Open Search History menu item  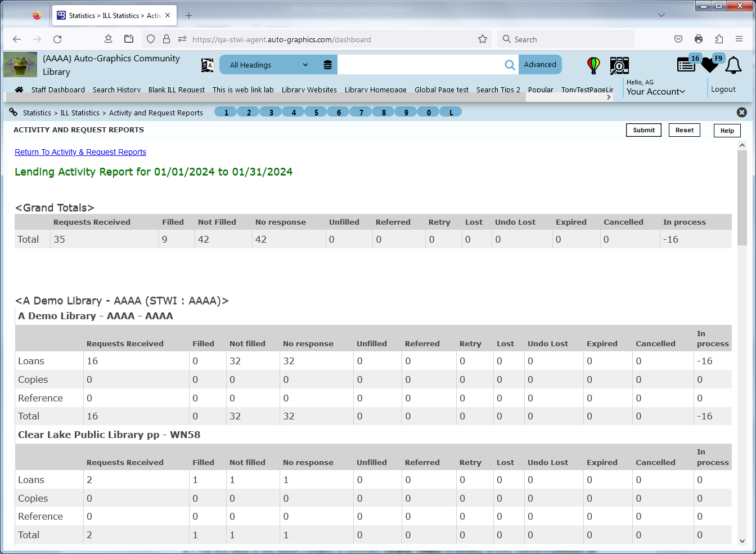[116, 90]
